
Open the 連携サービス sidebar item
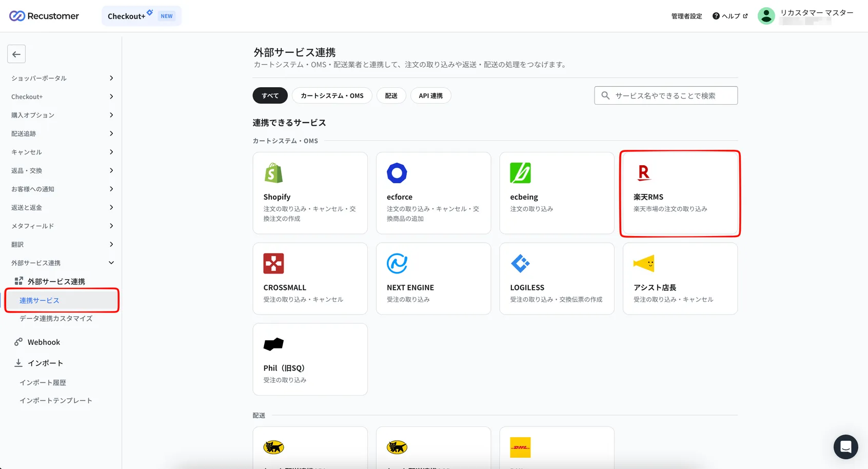(62, 300)
